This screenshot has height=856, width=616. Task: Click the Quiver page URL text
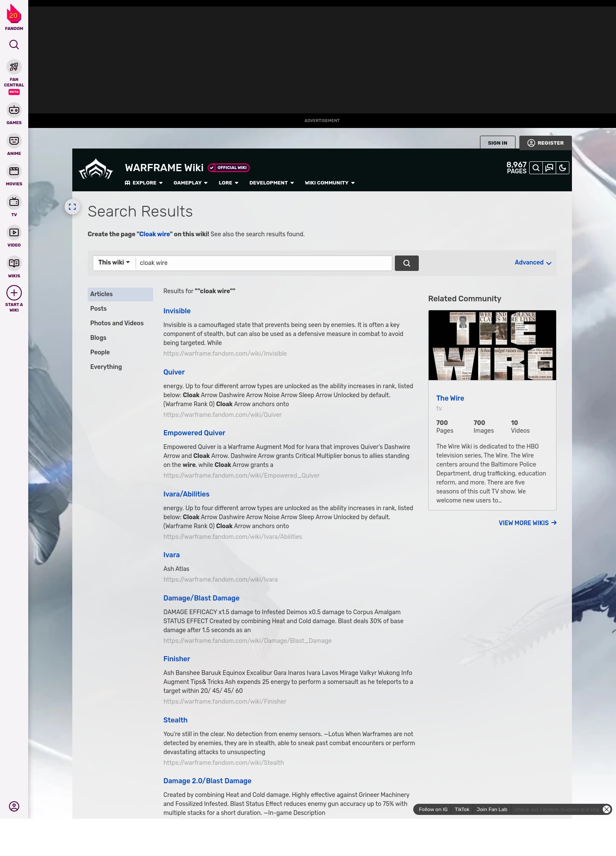(x=222, y=415)
